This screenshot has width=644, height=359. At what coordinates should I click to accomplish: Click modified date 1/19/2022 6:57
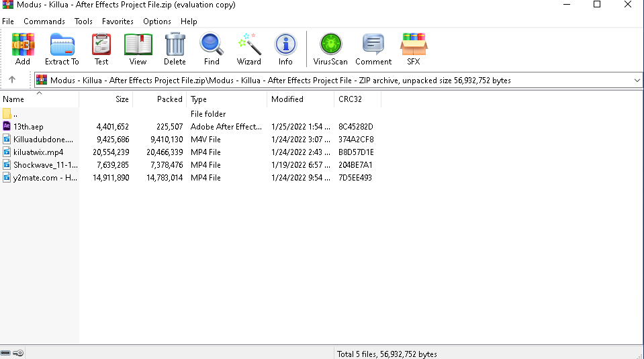(x=301, y=165)
